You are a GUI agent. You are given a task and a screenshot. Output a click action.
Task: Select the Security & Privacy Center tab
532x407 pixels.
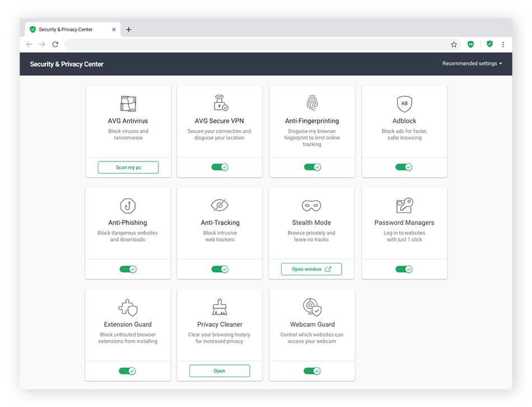(x=73, y=30)
